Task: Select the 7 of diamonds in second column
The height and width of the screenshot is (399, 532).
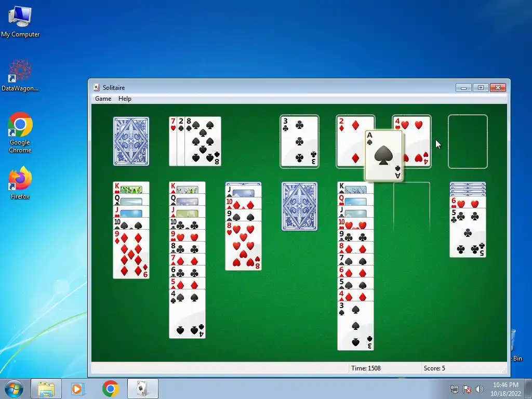Action: 187,259
